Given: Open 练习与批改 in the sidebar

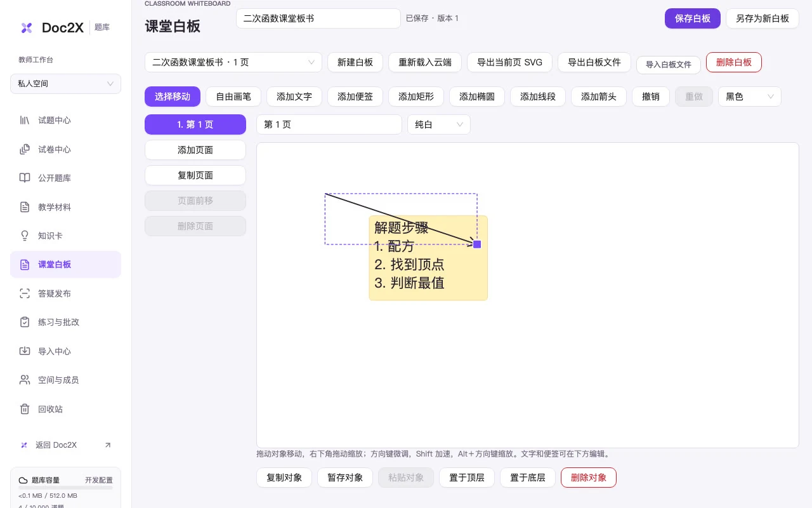Looking at the screenshot, I should click(x=65, y=322).
